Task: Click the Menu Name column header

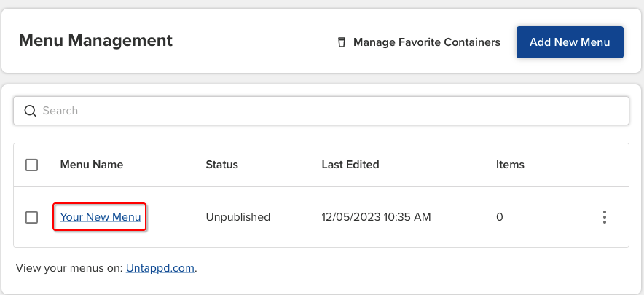Action: 92,165
